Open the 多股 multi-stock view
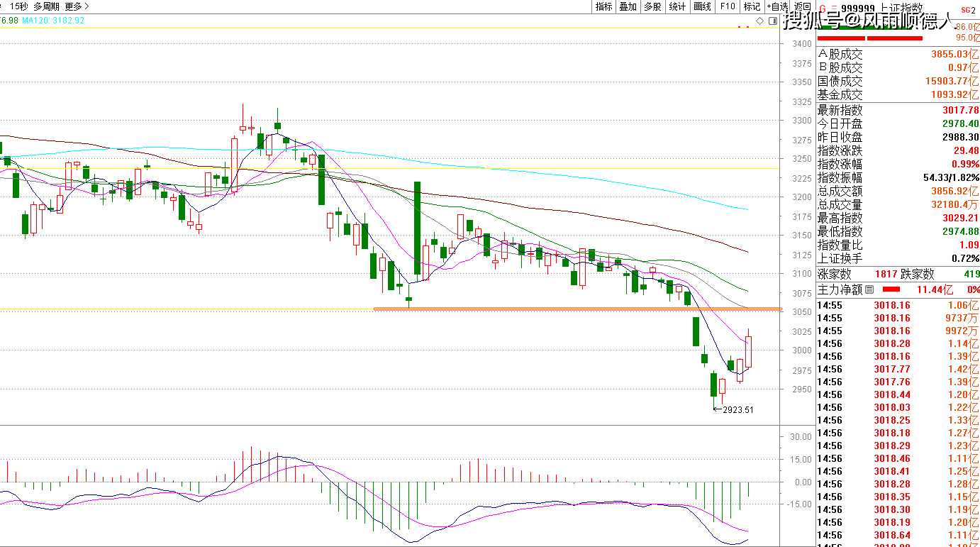The image size is (980, 547). pos(652,6)
